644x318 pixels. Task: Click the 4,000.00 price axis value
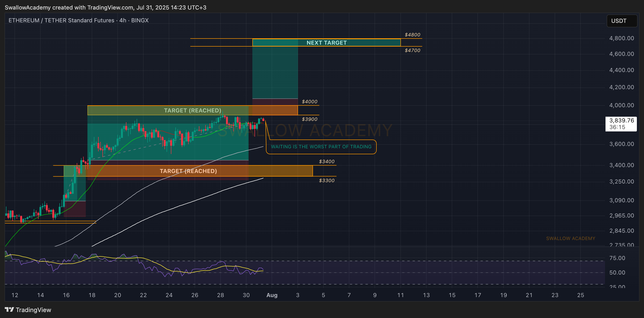(x=621, y=105)
